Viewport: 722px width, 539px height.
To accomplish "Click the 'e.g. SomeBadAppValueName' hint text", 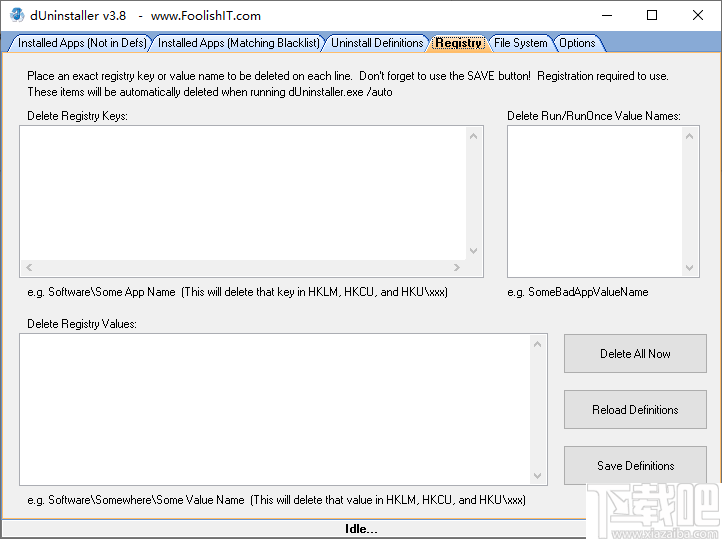I will (x=578, y=292).
